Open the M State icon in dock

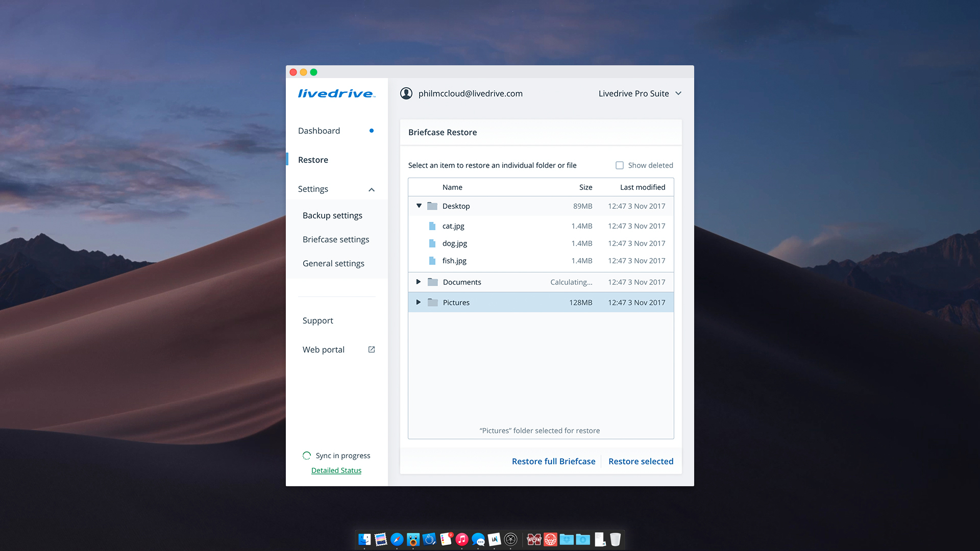pyautogui.click(x=534, y=539)
